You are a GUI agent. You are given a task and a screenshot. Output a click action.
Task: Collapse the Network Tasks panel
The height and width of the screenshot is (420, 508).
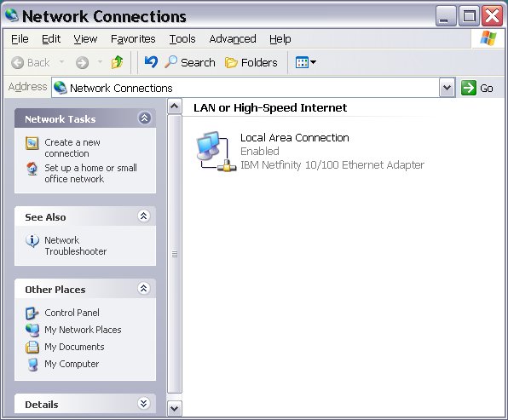pyautogui.click(x=145, y=118)
